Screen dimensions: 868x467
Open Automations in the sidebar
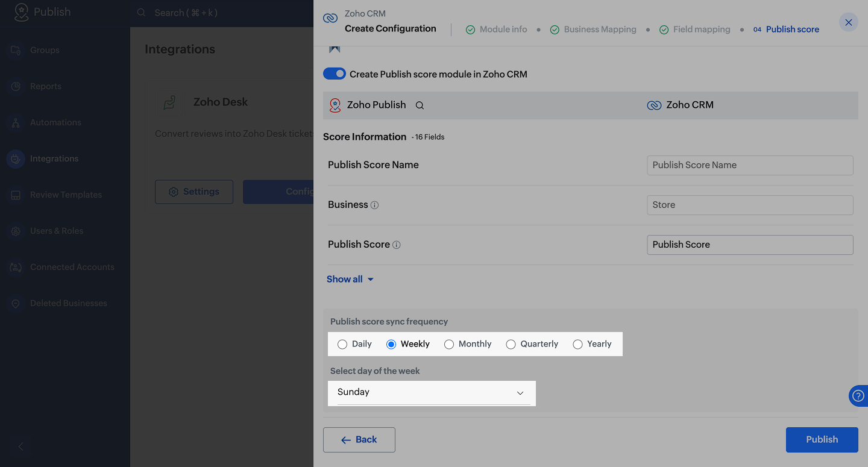pyautogui.click(x=55, y=122)
